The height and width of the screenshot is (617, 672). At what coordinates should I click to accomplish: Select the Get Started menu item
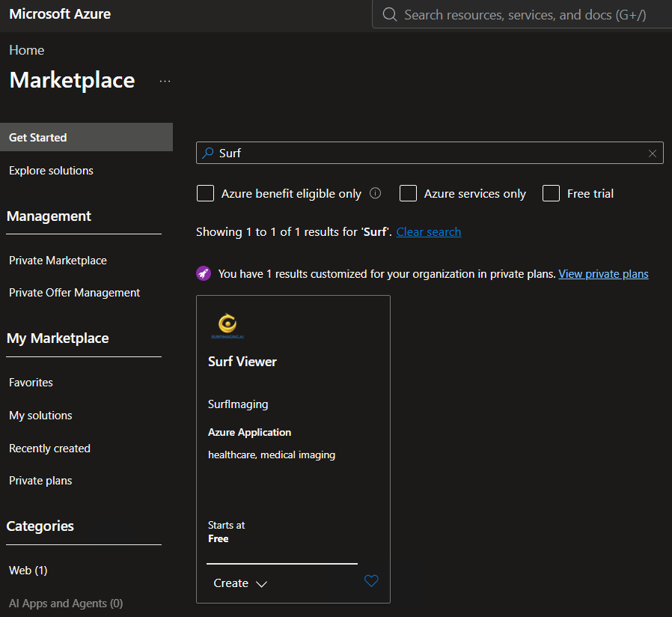(86, 137)
